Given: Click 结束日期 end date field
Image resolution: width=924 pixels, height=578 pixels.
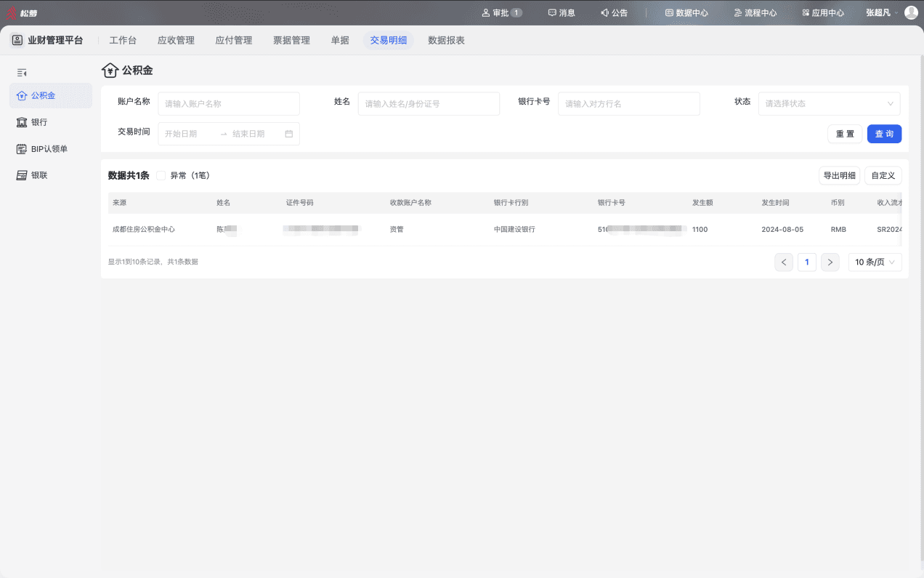Looking at the screenshot, I should click(256, 134).
